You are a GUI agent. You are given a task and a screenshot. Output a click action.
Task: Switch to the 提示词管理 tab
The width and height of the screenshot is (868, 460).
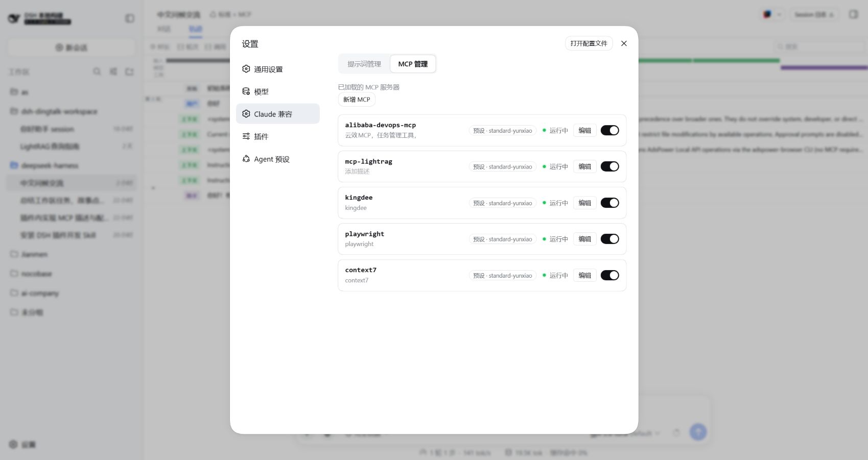364,64
